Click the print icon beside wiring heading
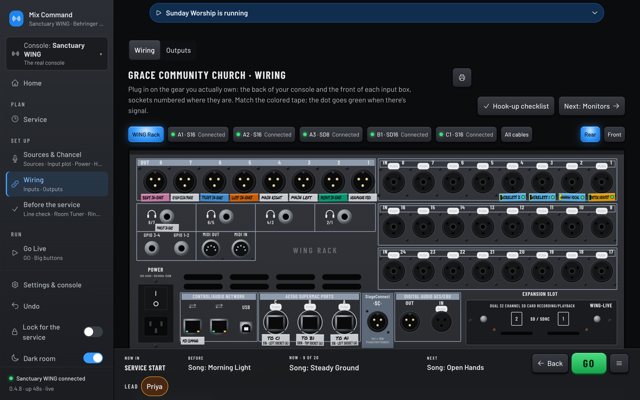This screenshot has height=400, width=640. tap(462, 78)
